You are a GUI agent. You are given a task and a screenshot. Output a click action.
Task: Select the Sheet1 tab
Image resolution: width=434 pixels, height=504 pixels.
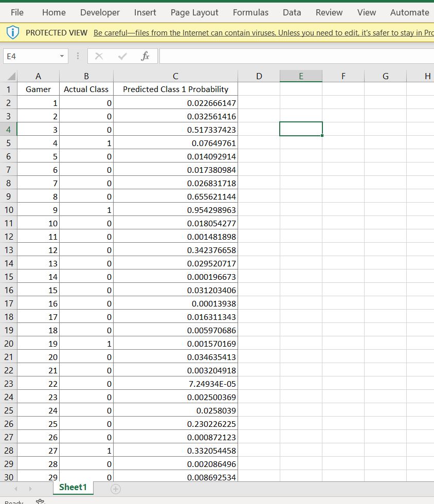tap(73, 488)
